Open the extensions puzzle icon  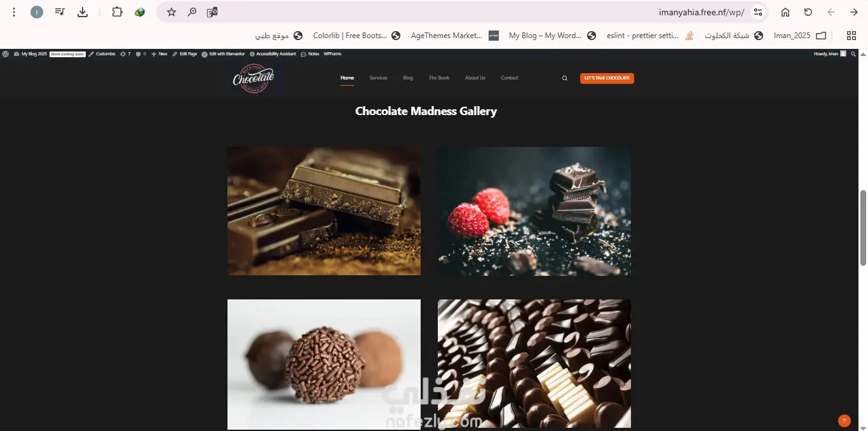(117, 12)
